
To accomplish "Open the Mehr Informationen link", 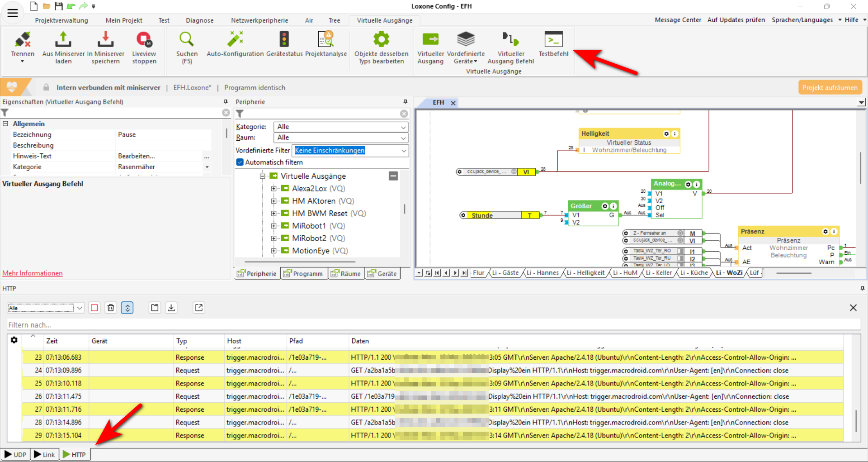I will [x=33, y=273].
